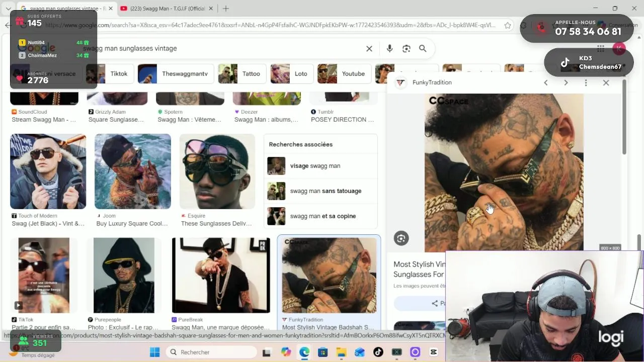Image resolution: width=644 pixels, height=362 pixels.
Task: Start voice search with microphone icon
Action: tap(389, 49)
